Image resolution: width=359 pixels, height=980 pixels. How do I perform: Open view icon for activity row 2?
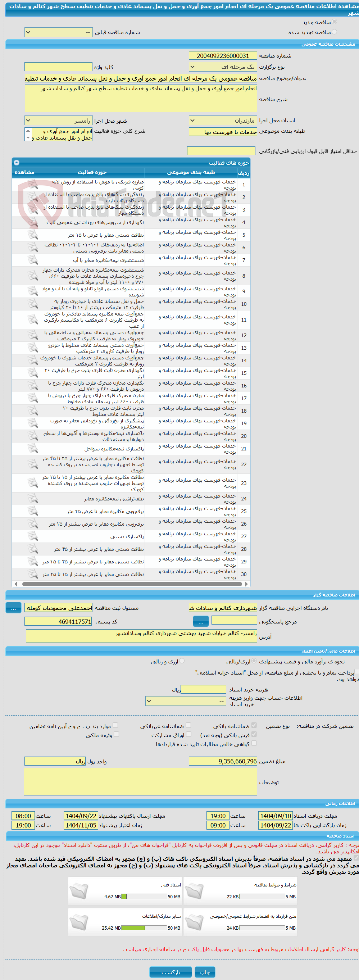[33, 197]
